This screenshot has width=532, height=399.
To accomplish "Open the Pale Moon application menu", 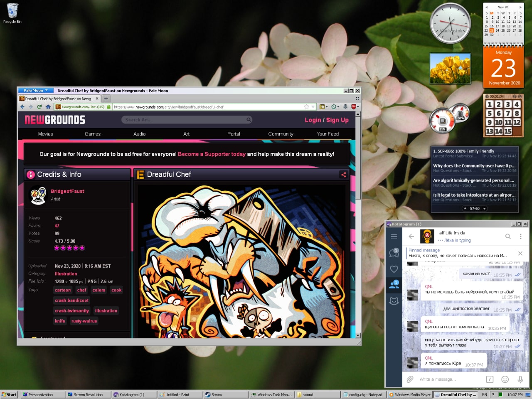I will pyautogui.click(x=35, y=90).
